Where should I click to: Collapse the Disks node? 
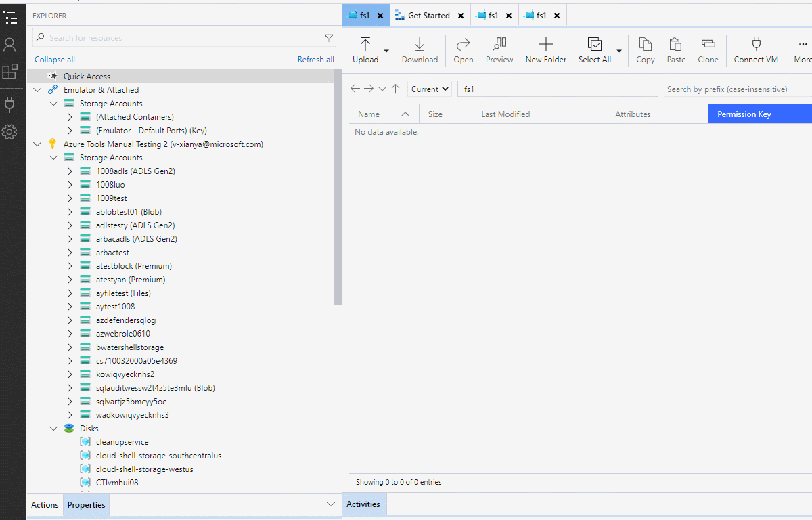[53, 429]
